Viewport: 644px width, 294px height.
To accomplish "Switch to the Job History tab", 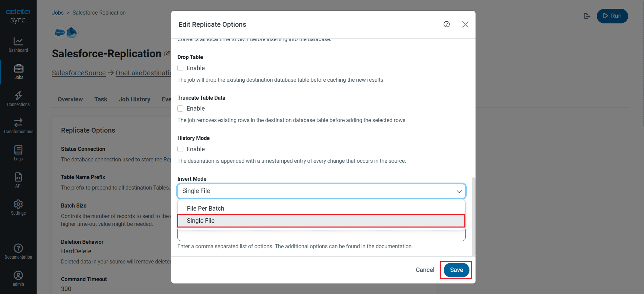I will 134,99.
